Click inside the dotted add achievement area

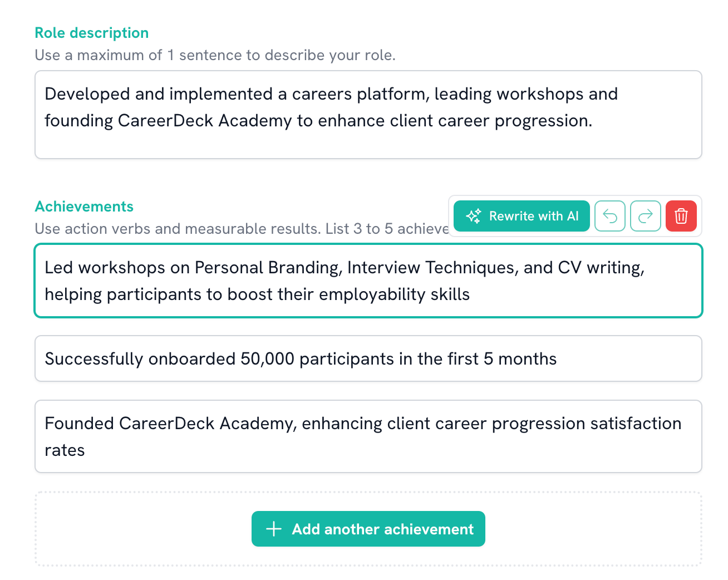tap(368, 529)
